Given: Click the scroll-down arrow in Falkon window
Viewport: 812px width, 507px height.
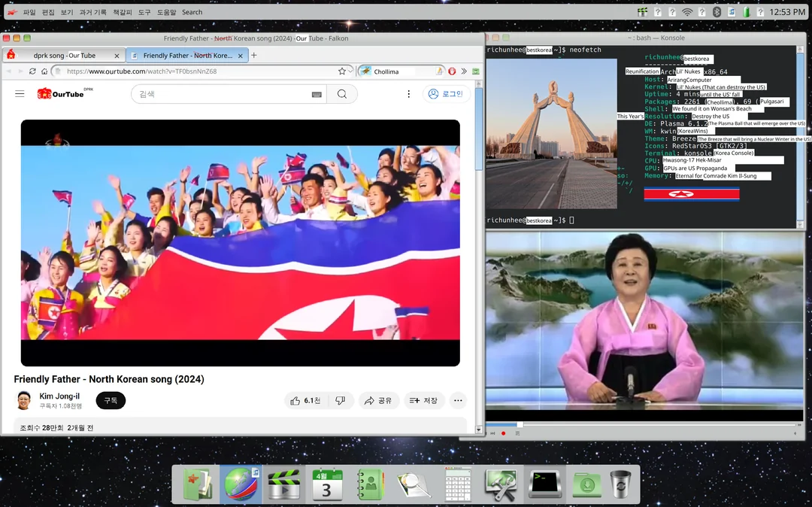Looking at the screenshot, I should point(478,430).
